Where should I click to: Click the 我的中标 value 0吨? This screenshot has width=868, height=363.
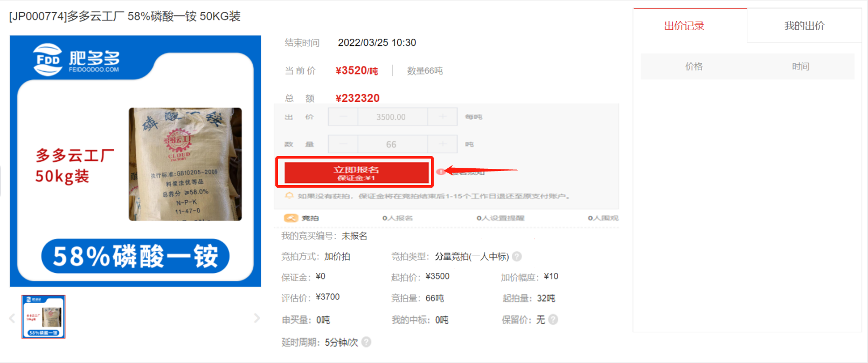[442, 320]
